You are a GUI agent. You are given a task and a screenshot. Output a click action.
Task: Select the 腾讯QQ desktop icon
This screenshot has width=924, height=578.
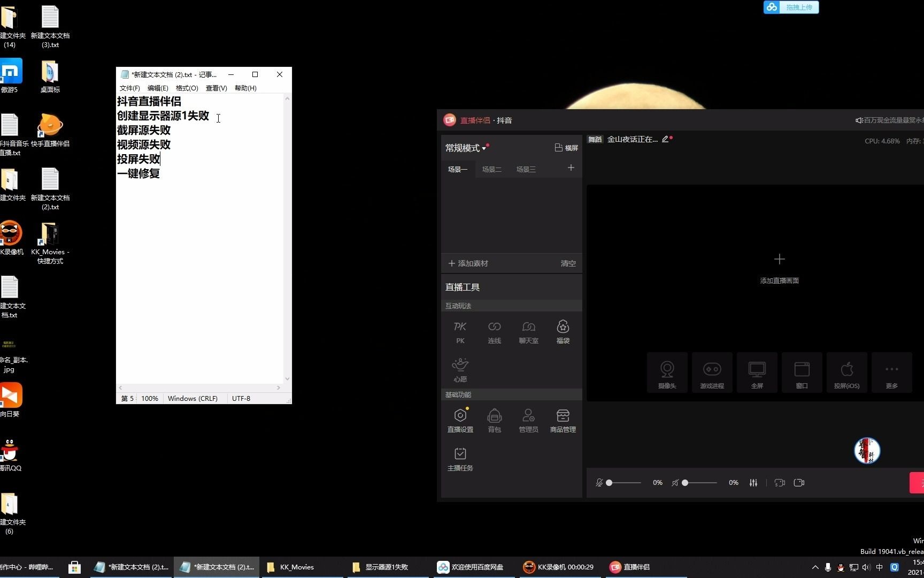click(10, 455)
